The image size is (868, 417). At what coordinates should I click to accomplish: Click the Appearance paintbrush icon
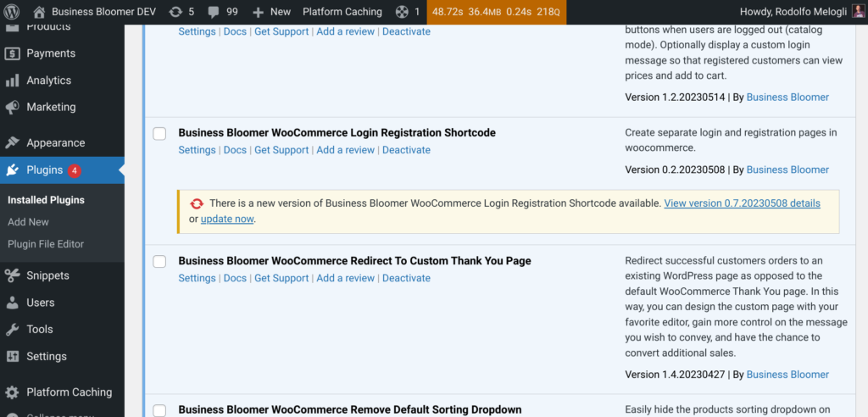(12, 143)
